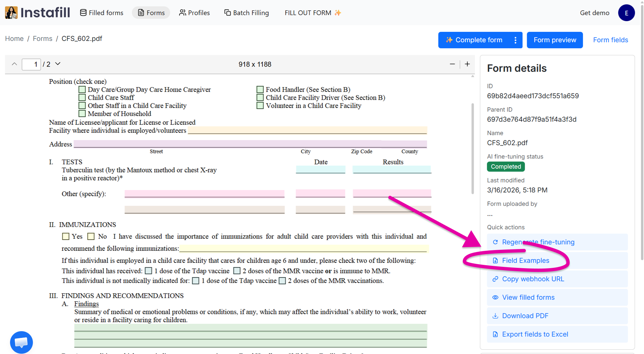
Task: Check Child Care Staff box
Action: point(82,98)
